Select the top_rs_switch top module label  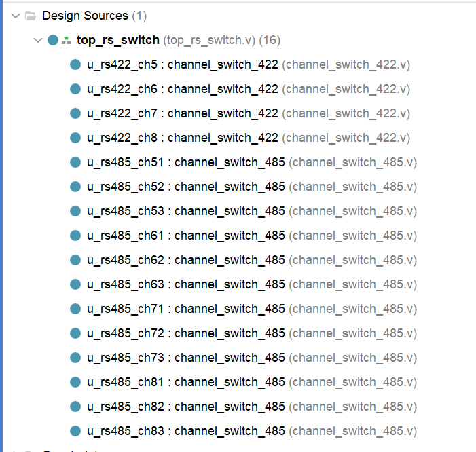pyautogui.click(x=117, y=40)
